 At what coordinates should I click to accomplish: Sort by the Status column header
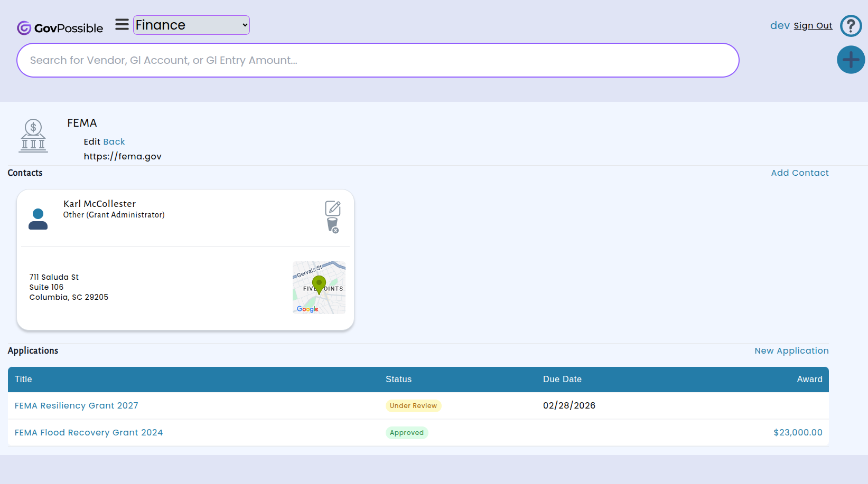tap(398, 379)
